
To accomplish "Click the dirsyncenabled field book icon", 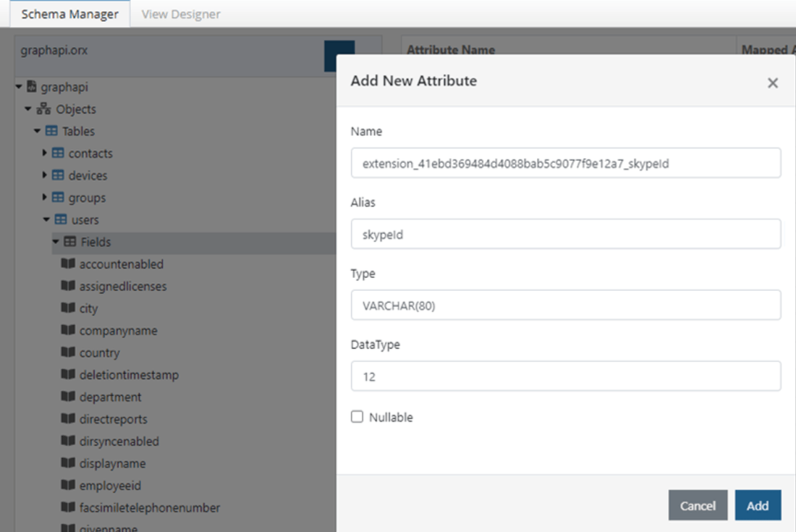I will coord(68,441).
